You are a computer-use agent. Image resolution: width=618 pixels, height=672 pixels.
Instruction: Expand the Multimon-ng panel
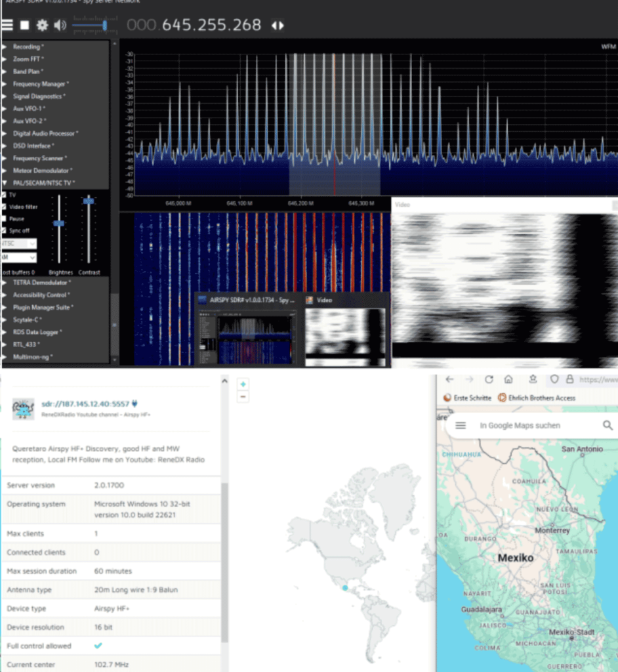coord(32,357)
